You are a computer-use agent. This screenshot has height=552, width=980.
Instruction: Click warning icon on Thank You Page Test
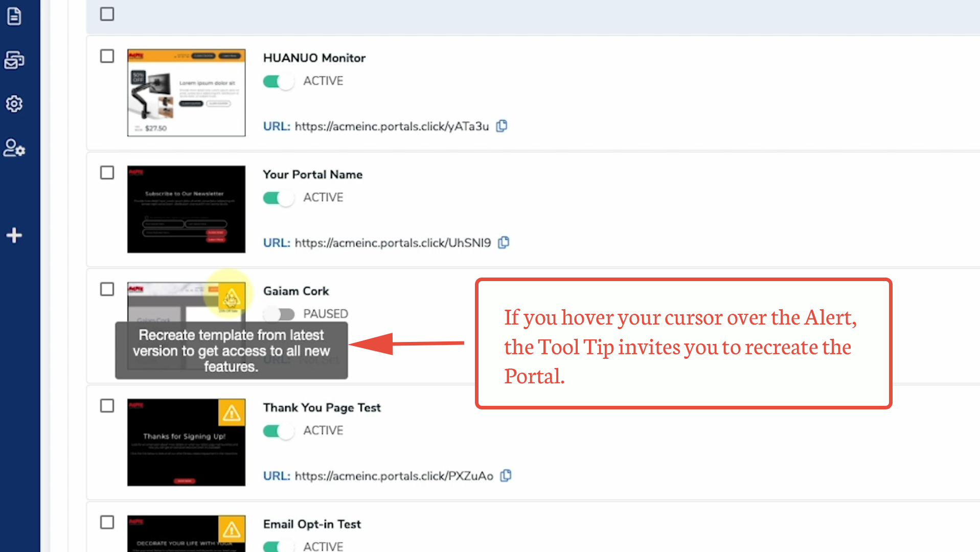pos(231,412)
